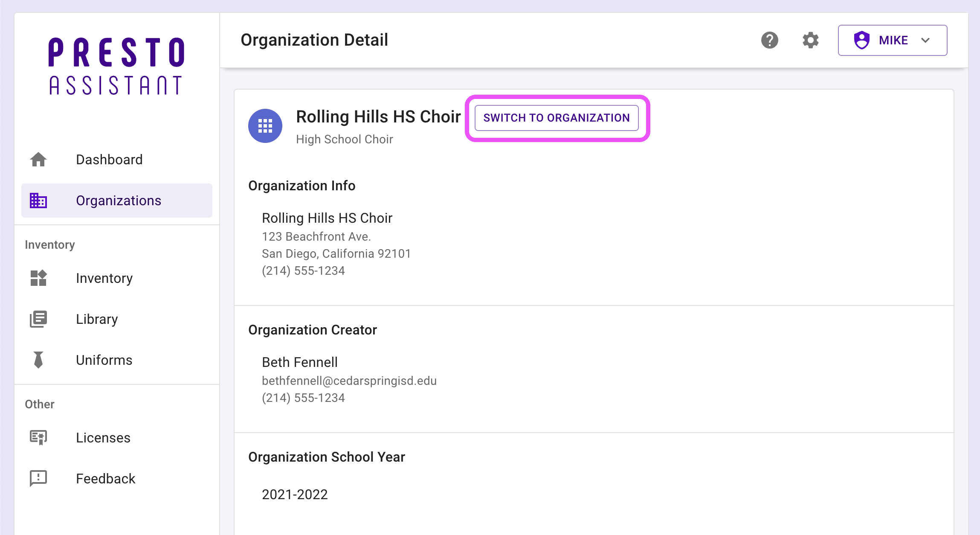
Task: Click the help question mark icon
Action: [769, 40]
